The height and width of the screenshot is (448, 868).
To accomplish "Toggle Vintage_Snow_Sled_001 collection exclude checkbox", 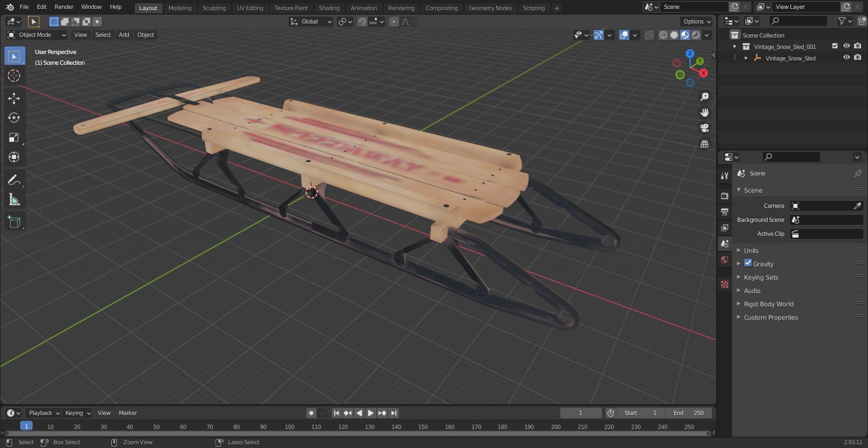I will click(x=835, y=46).
